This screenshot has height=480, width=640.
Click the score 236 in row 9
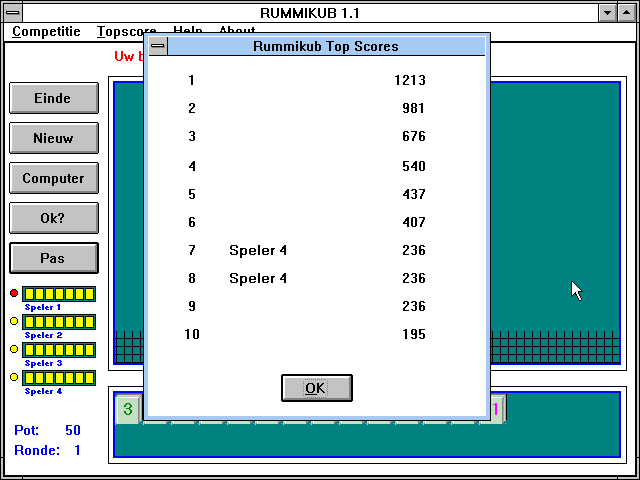pos(413,307)
